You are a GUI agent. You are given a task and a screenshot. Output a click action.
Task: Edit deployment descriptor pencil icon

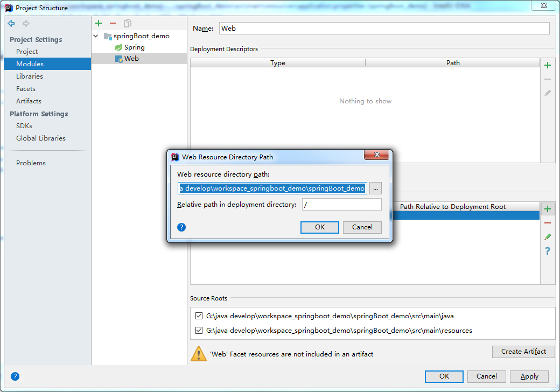pos(548,93)
